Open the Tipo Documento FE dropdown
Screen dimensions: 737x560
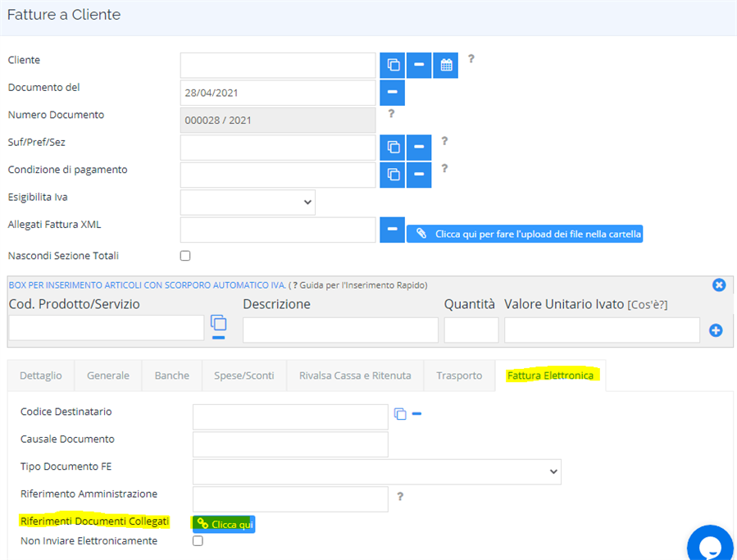click(376, 471)
